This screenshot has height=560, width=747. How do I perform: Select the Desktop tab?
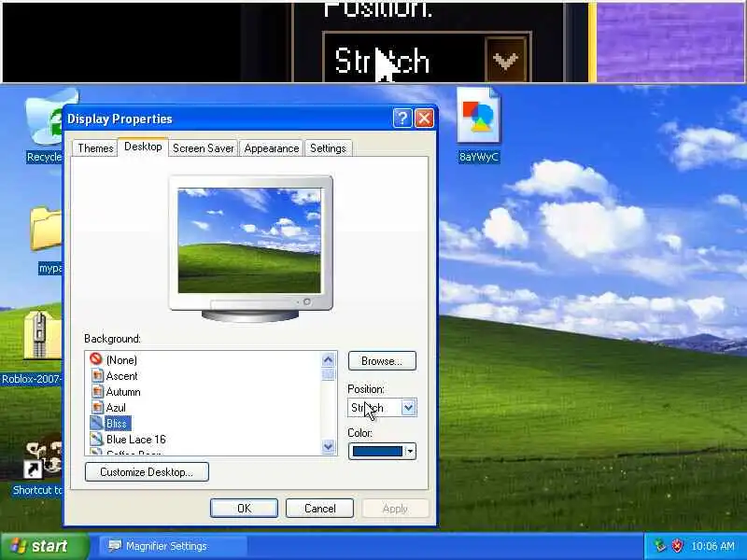click(x=143, y=147)
